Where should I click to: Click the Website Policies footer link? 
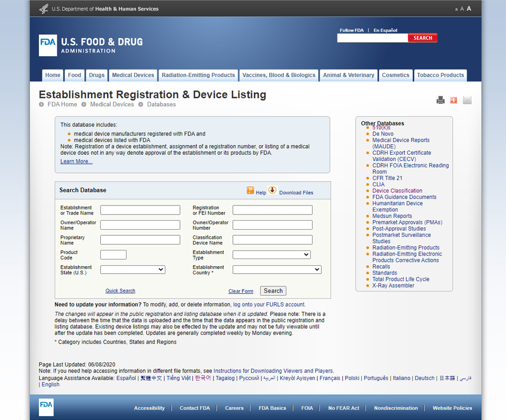point(452,408)
